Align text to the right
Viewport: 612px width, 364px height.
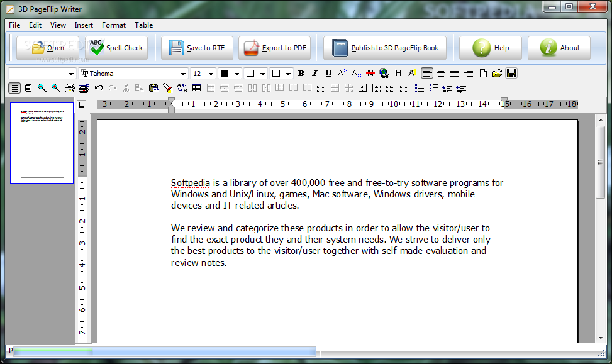pos(469,74)
